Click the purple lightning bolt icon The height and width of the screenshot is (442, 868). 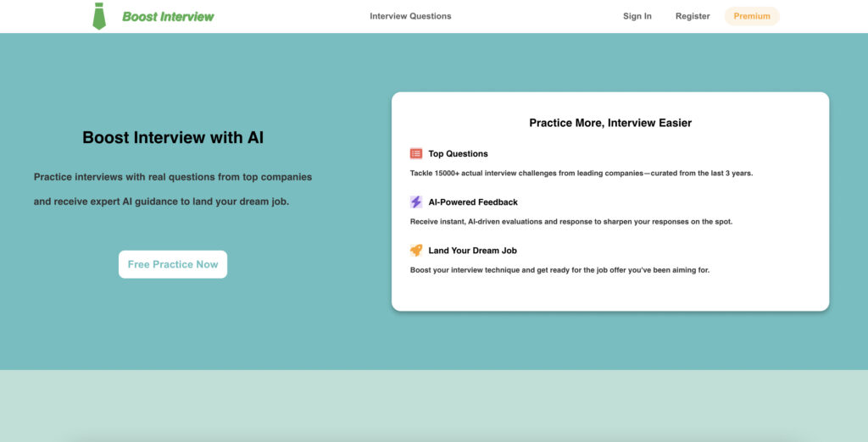[415, 202]
